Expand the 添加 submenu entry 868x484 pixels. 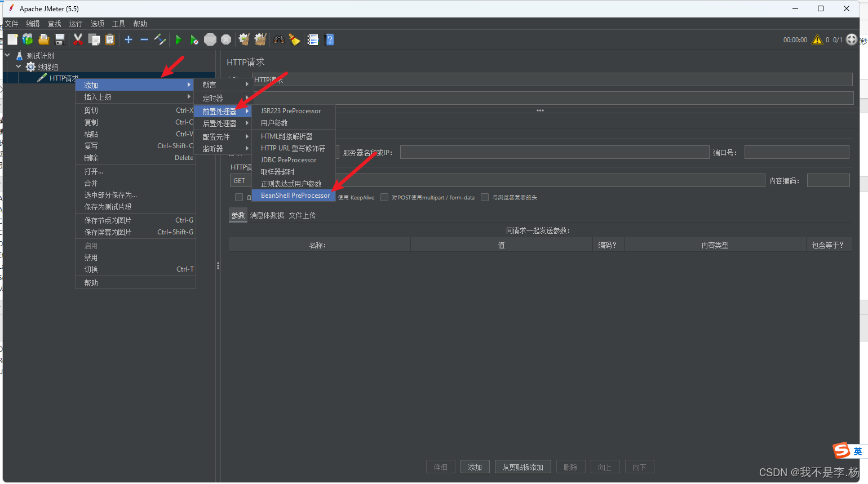pyautogui.click(x=135, y=85)
